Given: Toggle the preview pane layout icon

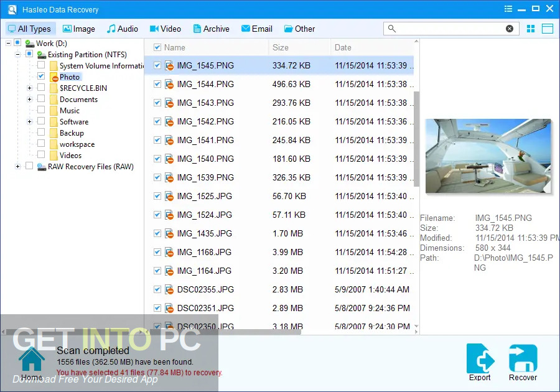Looking at the screenshot, I should 548,29.
